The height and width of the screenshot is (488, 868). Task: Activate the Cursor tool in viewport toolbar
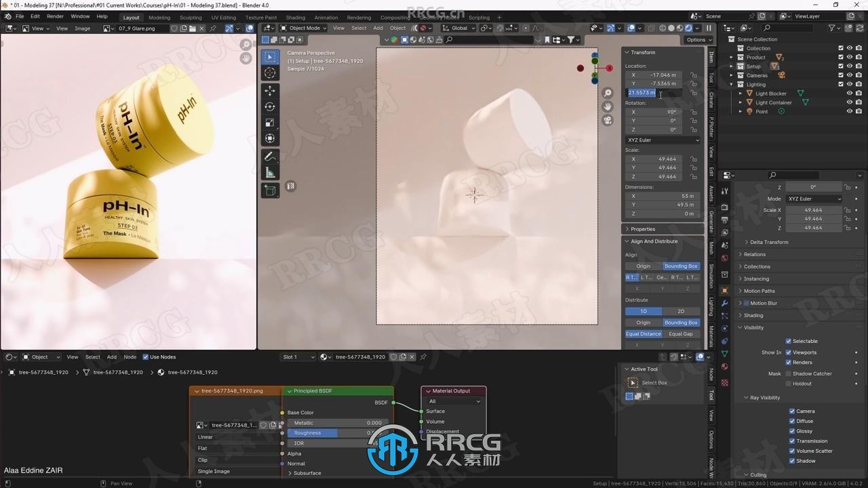270,73
